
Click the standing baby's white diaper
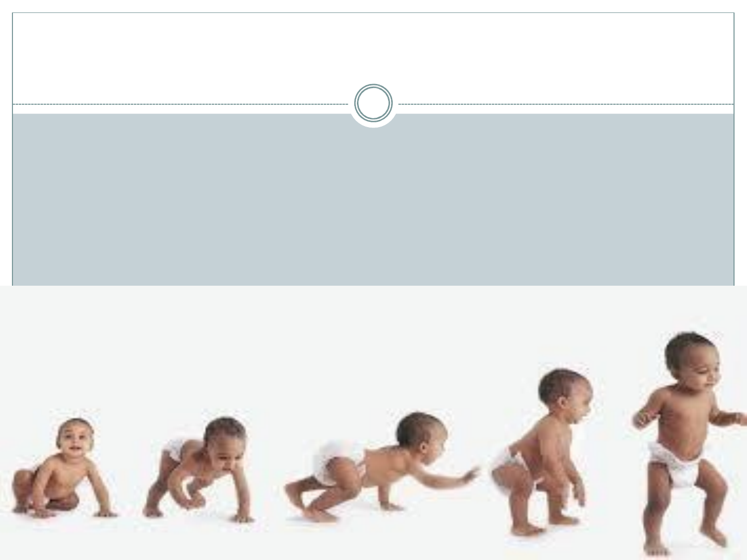[674, 464]
